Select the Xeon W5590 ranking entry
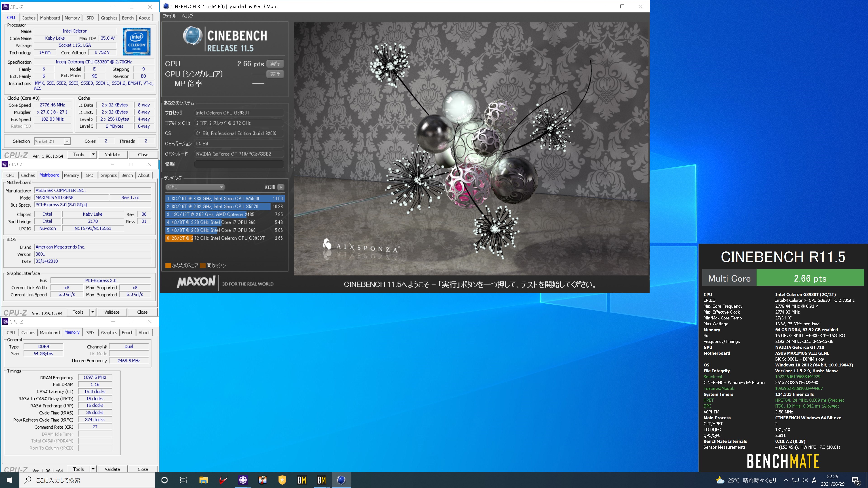This screenshot has width=868, height=488. [x=225, y=199]
